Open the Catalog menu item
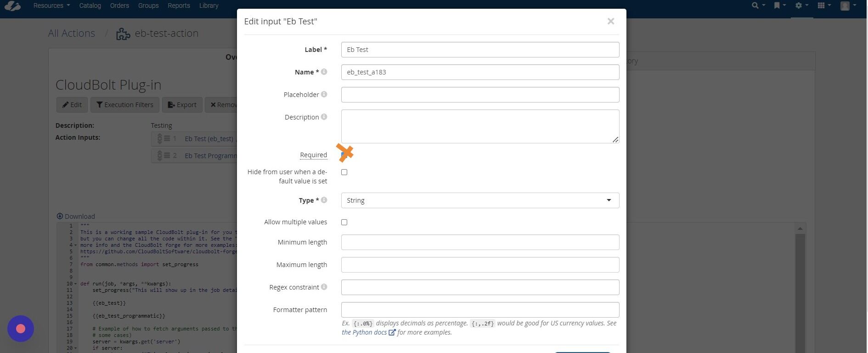 90,6
